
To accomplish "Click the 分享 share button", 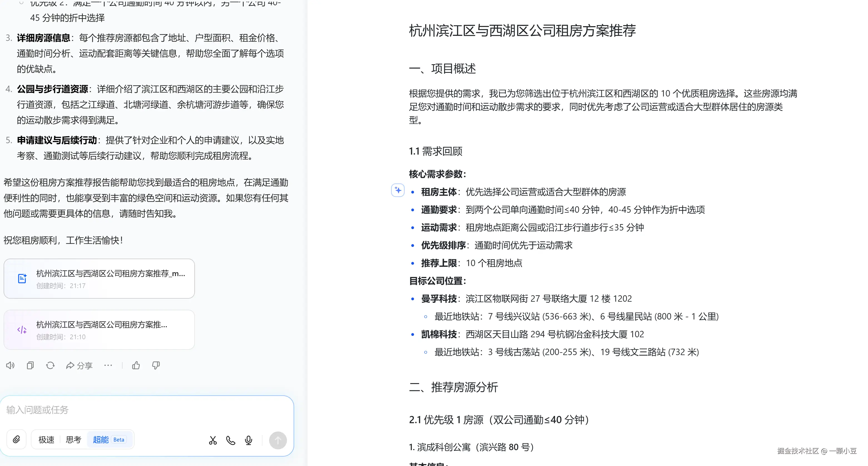I will (x=79, y=365).
